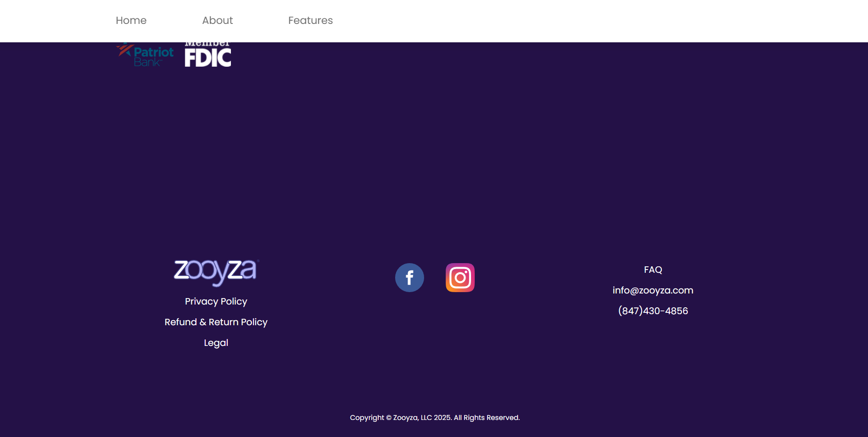Click the Instagram camera glyph
Viewport: 868px width, 437px height.
pos(460,277)
